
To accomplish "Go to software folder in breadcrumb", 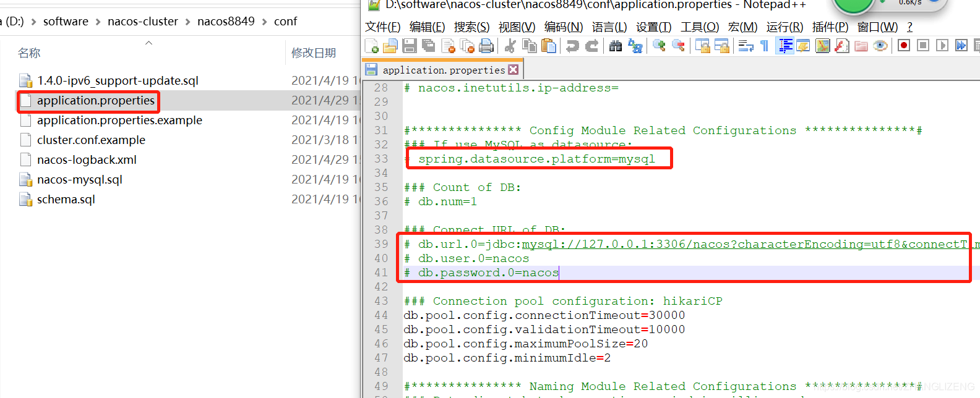I will tap(66, 21).
